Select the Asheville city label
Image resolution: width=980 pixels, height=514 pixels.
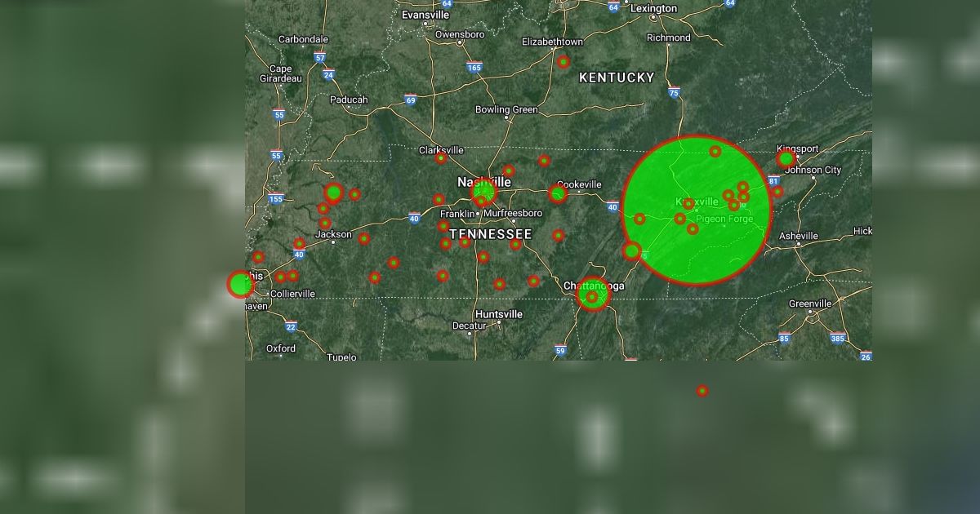(799, 236)
